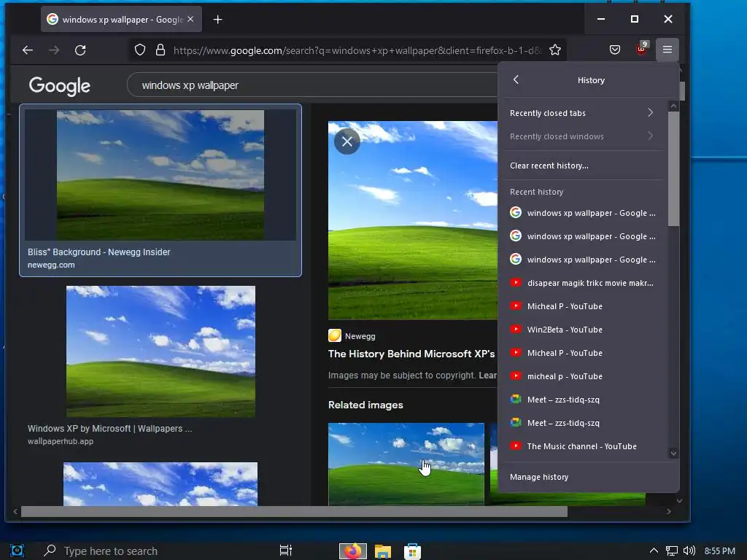747x560 pixels.
Task: Open File Explorer from the taskbar
Action: [x=382, y=551]
